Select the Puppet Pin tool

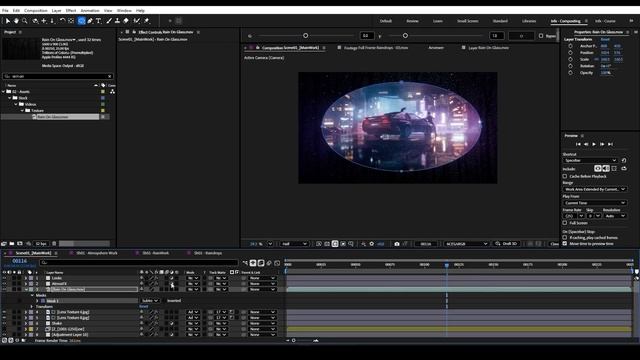[147, 21]
